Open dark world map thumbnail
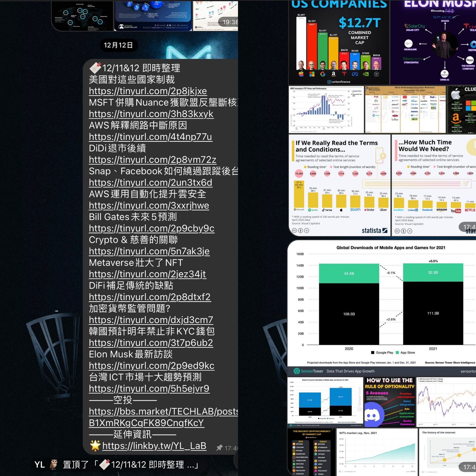 (x=82, y=16)
